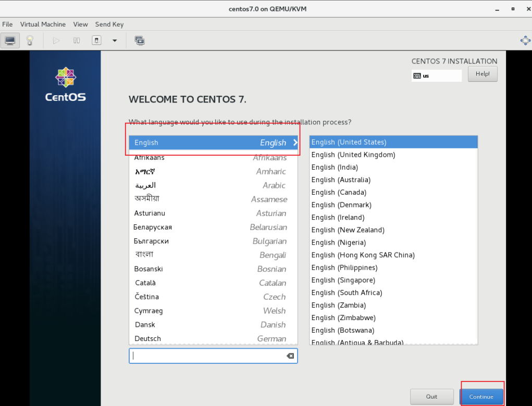
Task: Open the Send Key menu
Action: (109, 24)
